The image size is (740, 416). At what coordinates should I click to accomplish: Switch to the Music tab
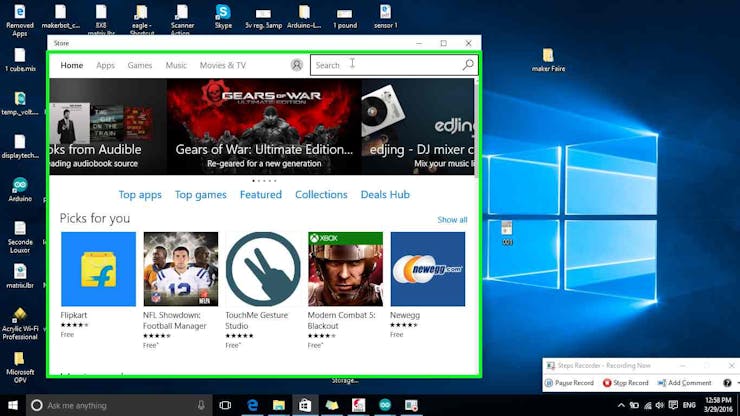click(176, 65)
